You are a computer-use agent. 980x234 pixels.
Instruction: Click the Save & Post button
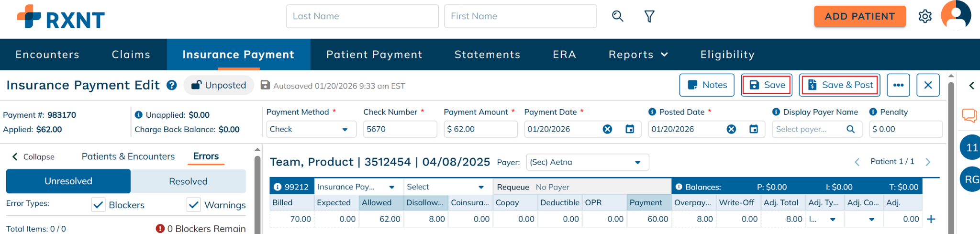coord(840,85)
